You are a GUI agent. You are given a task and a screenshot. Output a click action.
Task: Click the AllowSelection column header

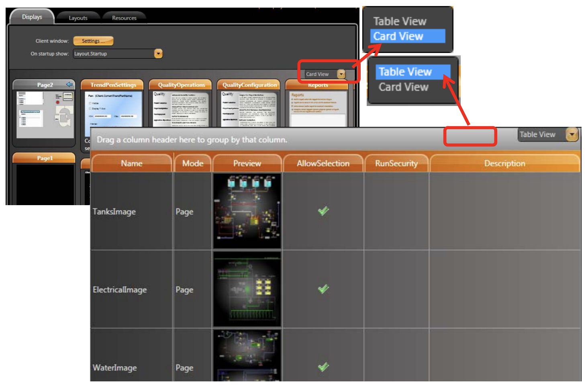click(323, 163)
